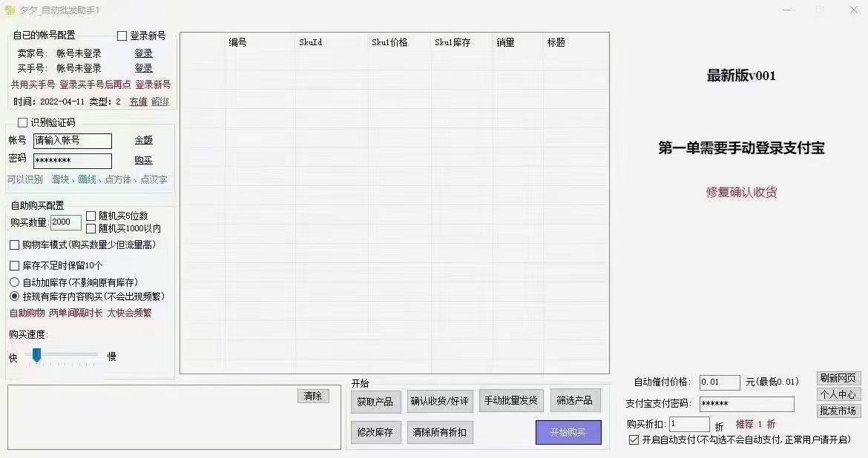Viewport: 868px width, 458px height.
Task: Click the app icon in the title bar
Action: tap(10, 10)
